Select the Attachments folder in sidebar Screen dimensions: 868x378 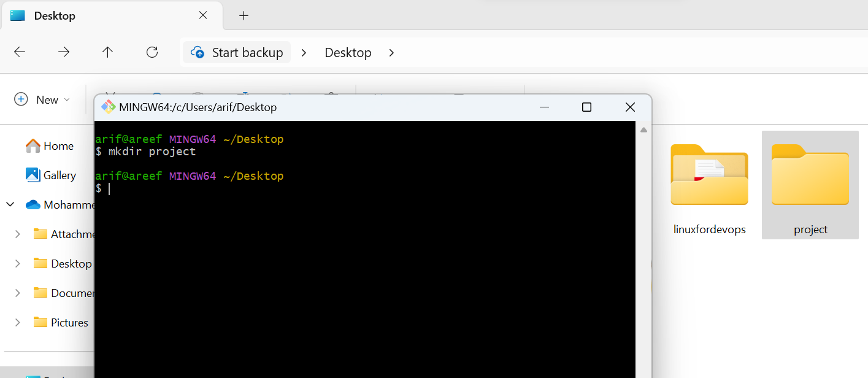pyautogui.click(x=64, y=234)
